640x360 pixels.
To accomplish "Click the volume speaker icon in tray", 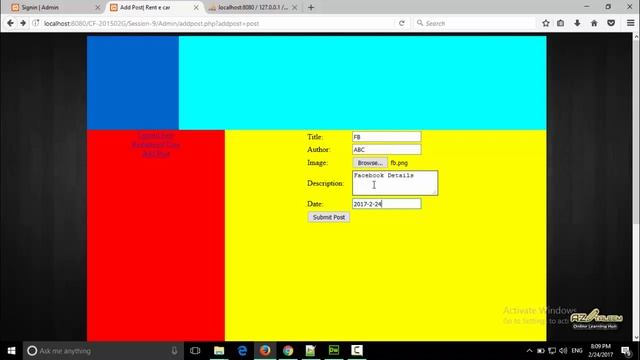I will tap(563, 351).
